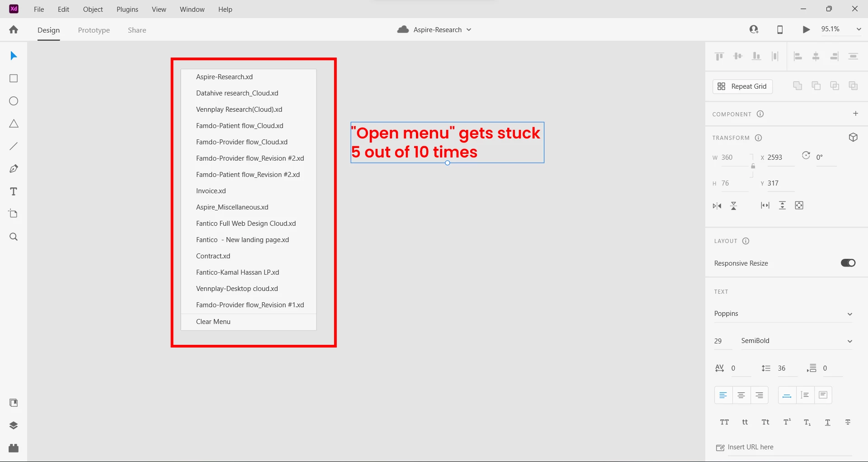Toggle uppercase TT text transform
This screenshot has height=462, width=868.
click(x=724, y=422)
